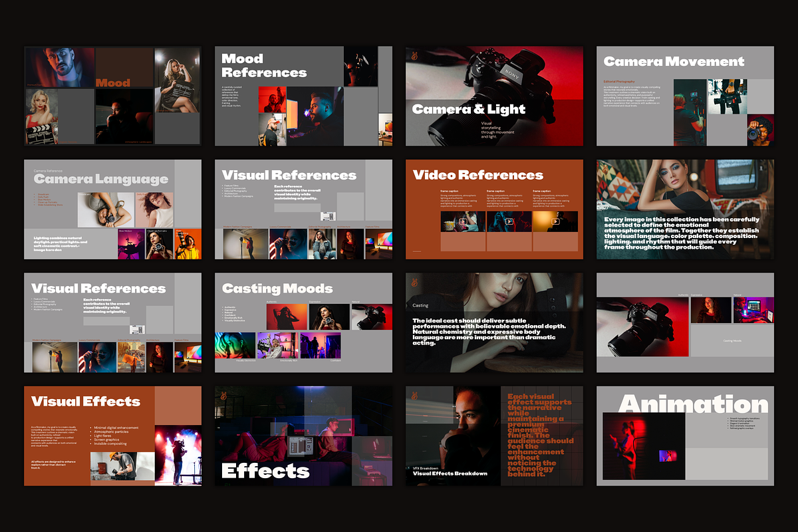The width and height of the screenshot is (798, 532).
Task: Select the orange "Each visual effect supports" paragraph
Action: click(540, 435)
